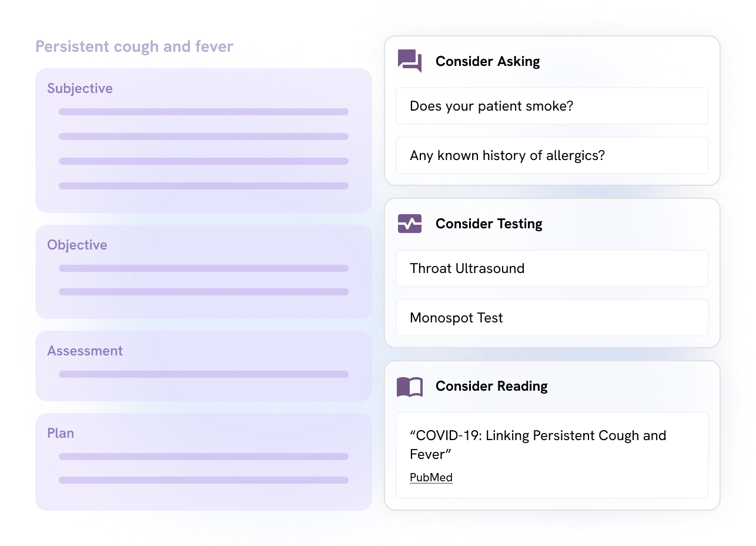Open the PubMed link
The height and width of the screenshot is (546, 756).
coord(431,477)
